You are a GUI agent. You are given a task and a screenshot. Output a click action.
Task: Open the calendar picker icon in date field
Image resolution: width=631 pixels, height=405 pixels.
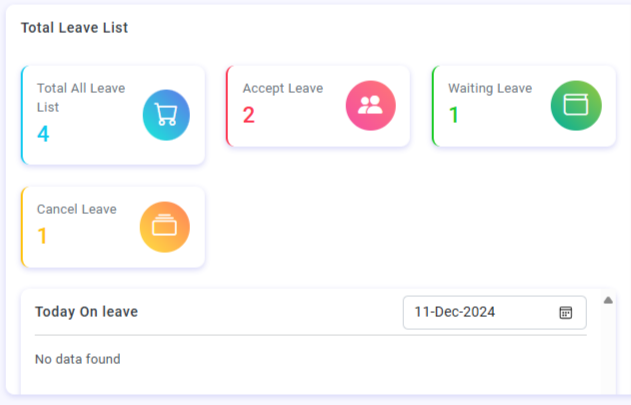566,312
